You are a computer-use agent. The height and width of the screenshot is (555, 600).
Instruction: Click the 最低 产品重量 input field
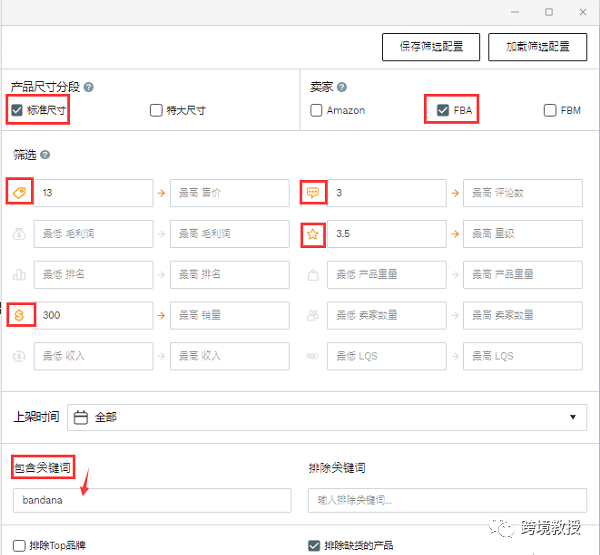point(386,275)
